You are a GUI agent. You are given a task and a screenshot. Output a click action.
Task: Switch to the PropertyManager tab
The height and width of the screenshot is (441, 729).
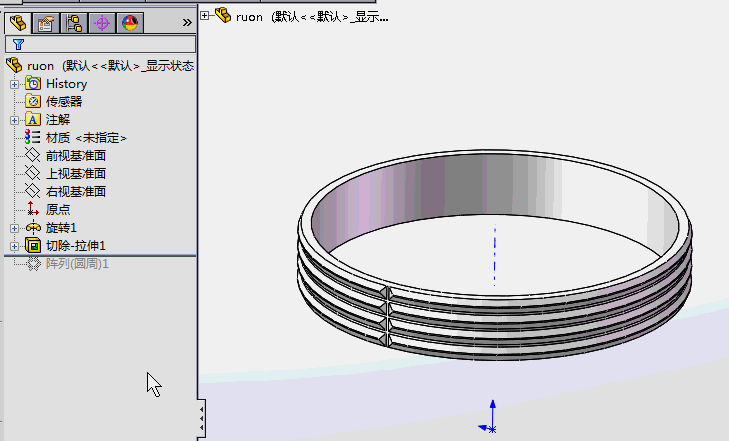(46, 23)
